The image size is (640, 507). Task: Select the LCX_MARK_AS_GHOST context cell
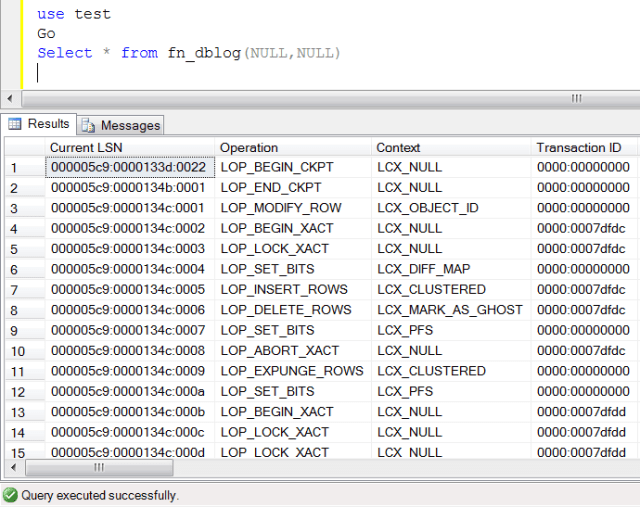pyautogui.click(x=449, y=310)
